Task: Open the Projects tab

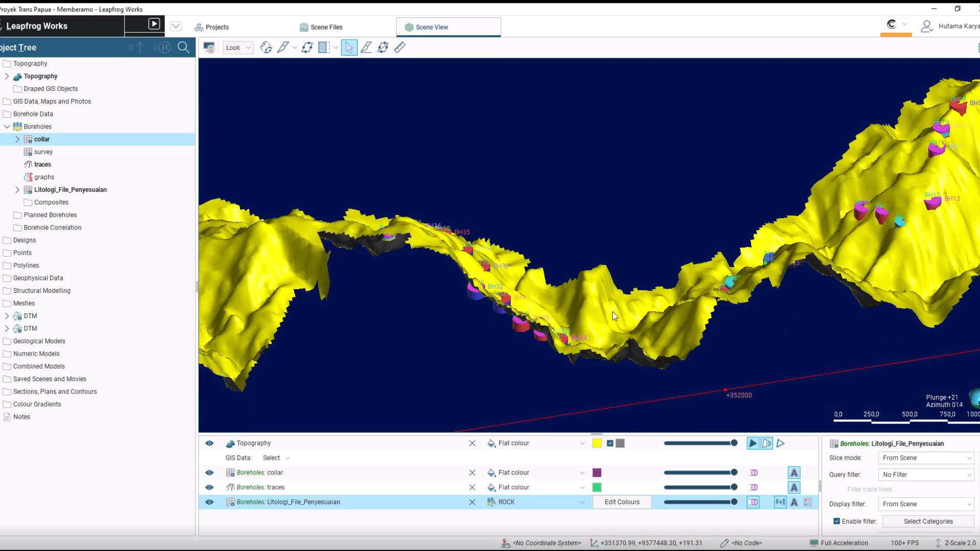Action: click(x=217, y=27)
